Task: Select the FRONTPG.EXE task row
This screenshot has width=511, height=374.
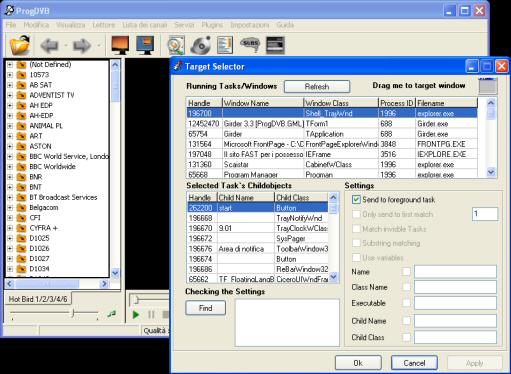Action: pyautogui.click(x=332, y=144)
